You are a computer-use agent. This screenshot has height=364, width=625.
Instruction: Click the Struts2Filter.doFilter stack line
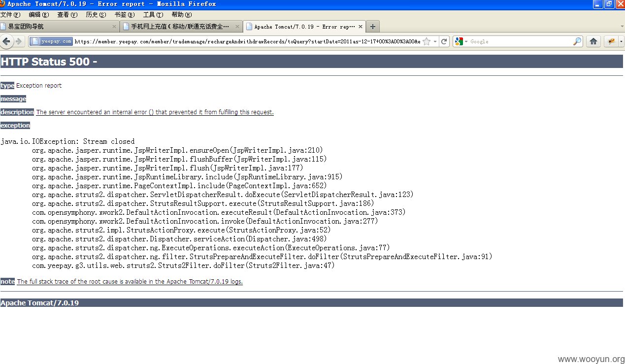183,265
